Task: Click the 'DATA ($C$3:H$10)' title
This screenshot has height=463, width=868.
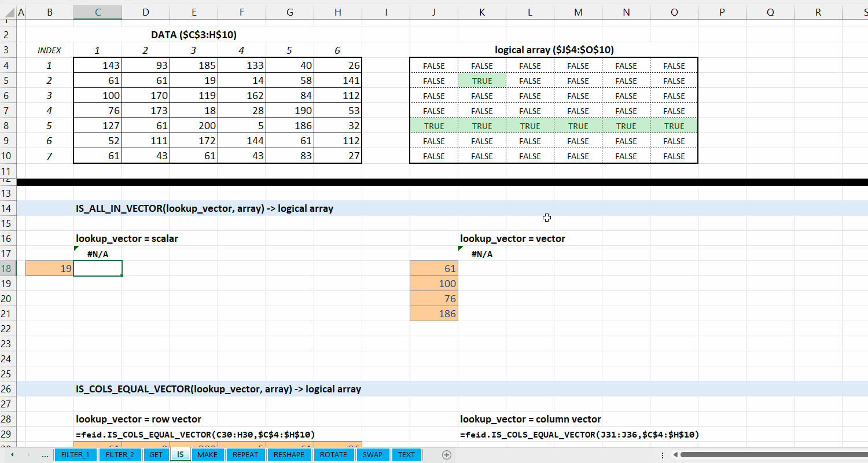Action: tap(194, 35)
